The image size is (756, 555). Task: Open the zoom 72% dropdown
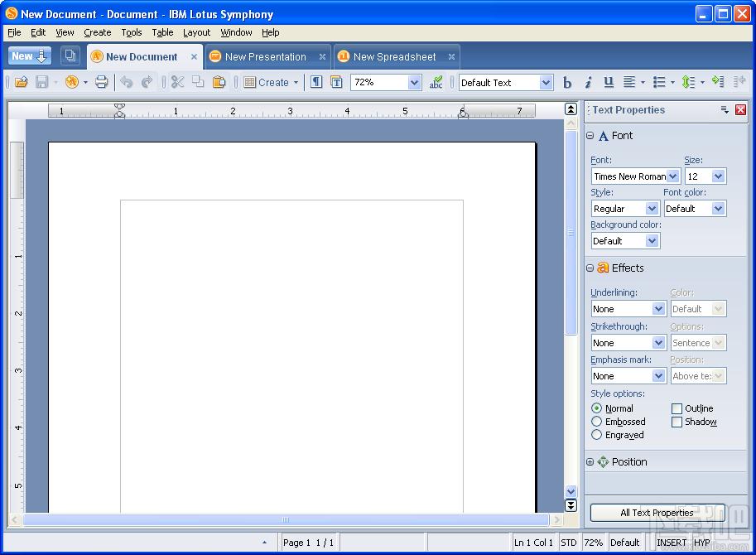tap(414, 83)
